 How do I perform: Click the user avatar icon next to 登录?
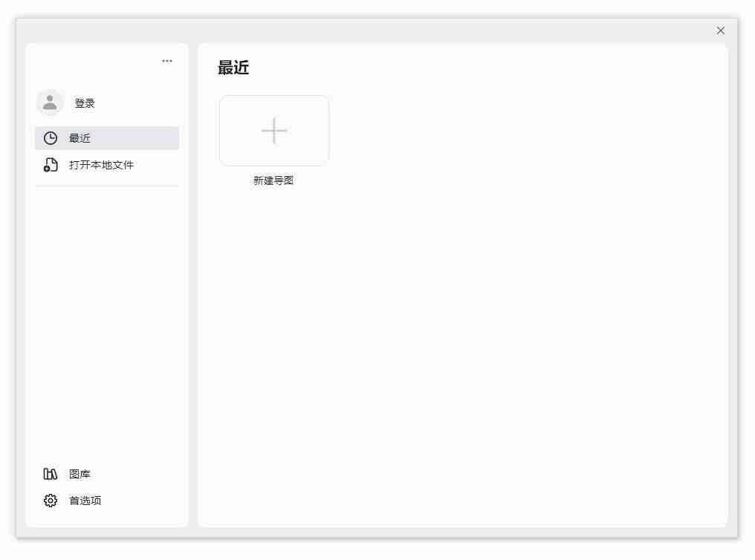(50, 103)
